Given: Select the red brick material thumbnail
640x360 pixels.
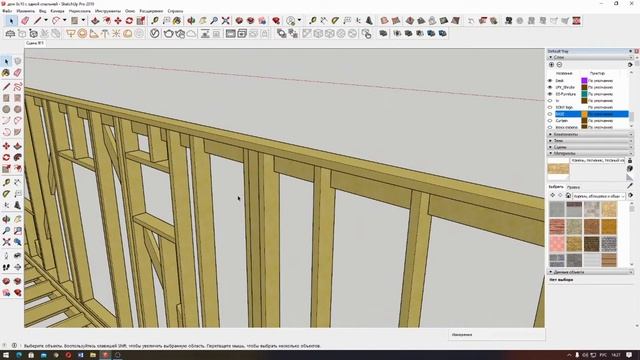Looking at the screenshot, I should [557, 226].
